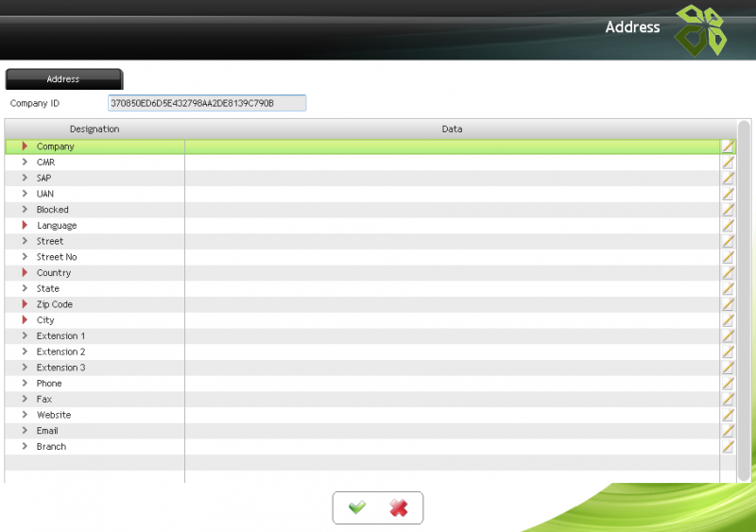This screenshot has width=756, height=532.
Task: Select the Fax row label
Action: 44,400
